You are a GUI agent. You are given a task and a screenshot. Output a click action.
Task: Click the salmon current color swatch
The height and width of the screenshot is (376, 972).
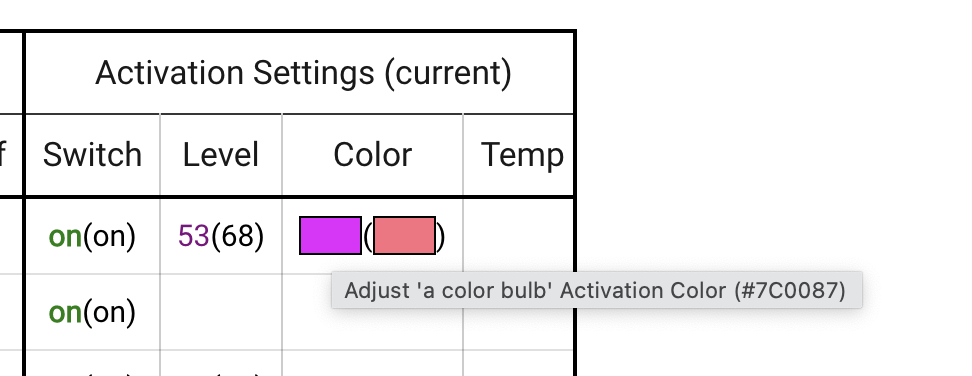pyautogui.click(x=404, y=235)
